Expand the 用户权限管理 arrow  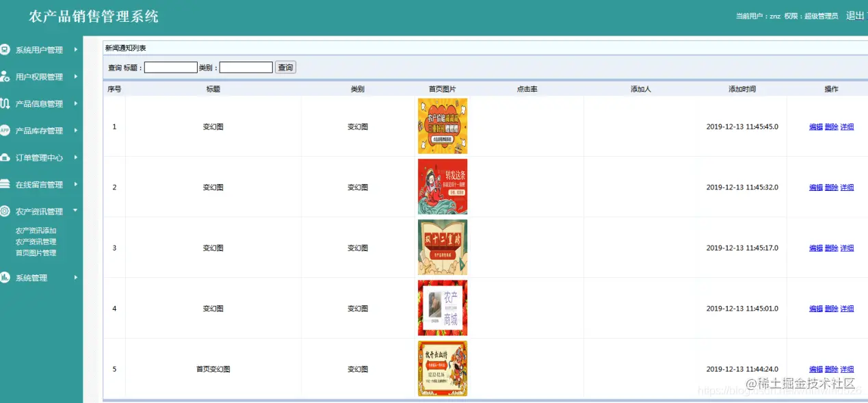(x=76, y=77)
